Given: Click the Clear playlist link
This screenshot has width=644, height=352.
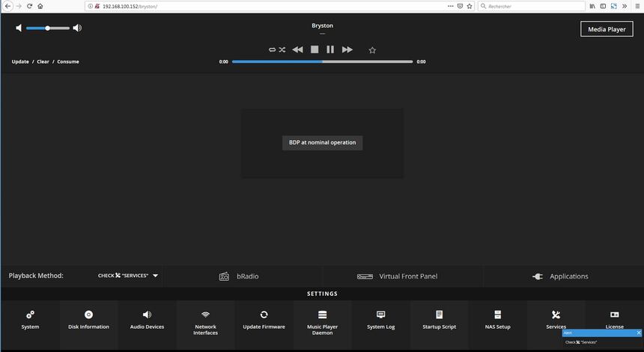Looking at the screenshot, I should (43, 61).
